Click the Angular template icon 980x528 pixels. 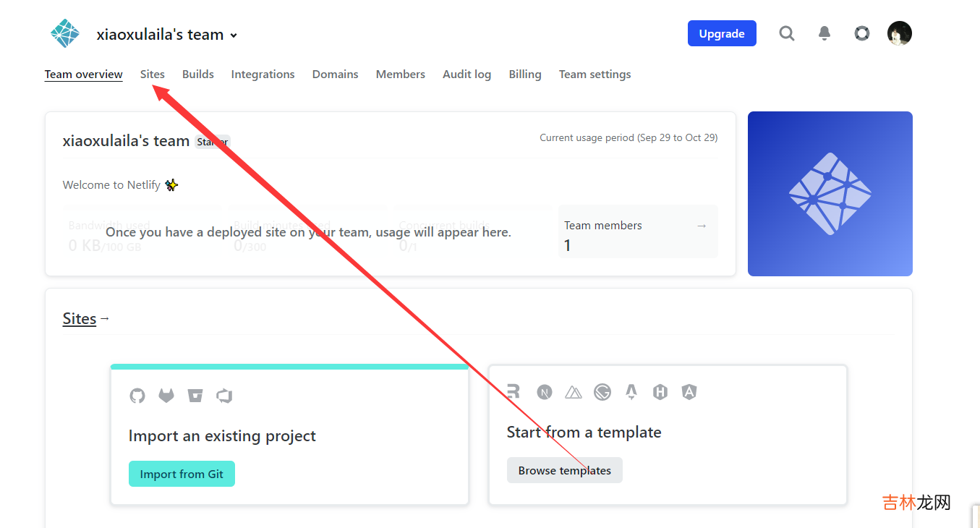689,392
